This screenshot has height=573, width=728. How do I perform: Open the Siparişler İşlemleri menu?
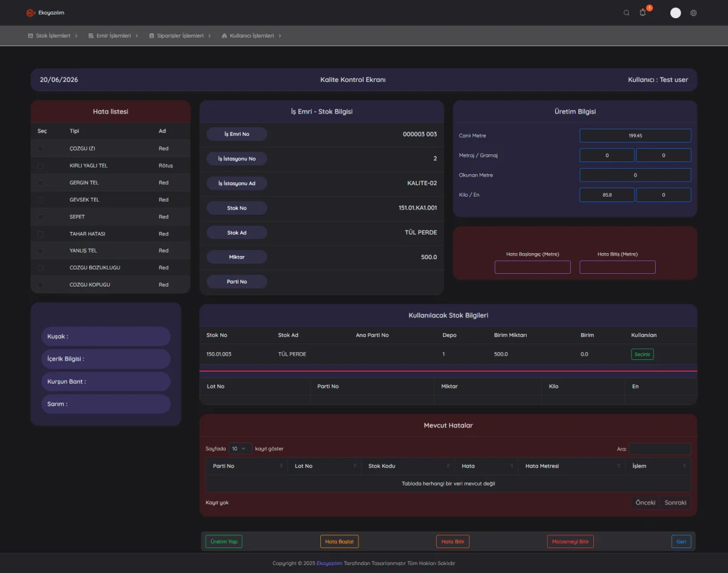(180, 36)
